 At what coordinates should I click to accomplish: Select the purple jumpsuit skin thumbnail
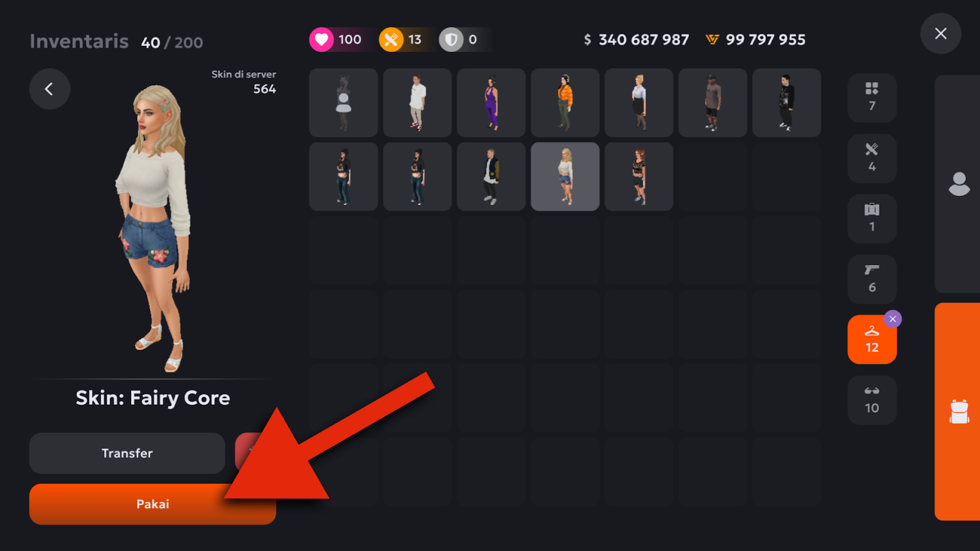(x=491, y=103)
